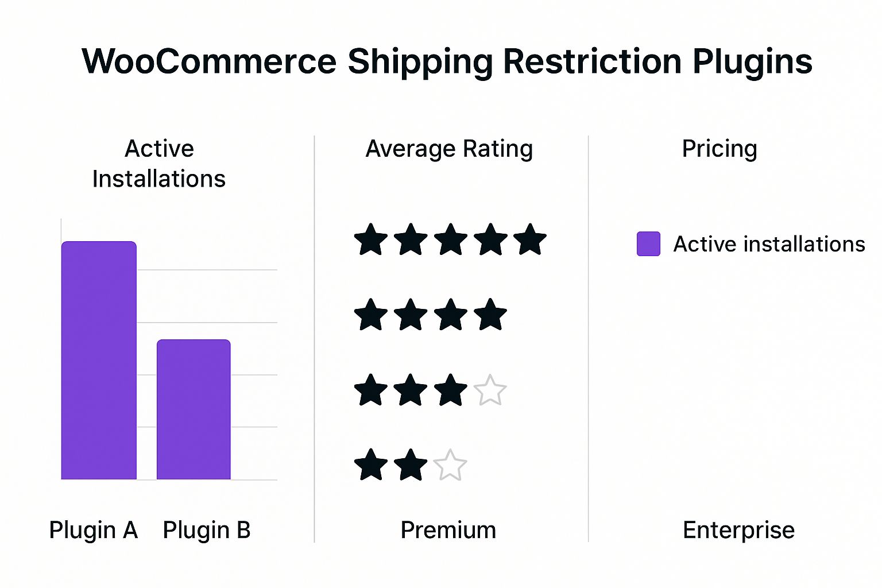
Task: Click the Pricing heading
Action: [x=719, y=149]
